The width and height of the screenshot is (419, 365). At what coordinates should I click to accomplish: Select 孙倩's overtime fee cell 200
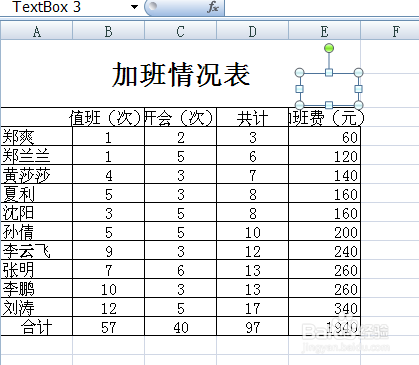[x=324, y=231]
